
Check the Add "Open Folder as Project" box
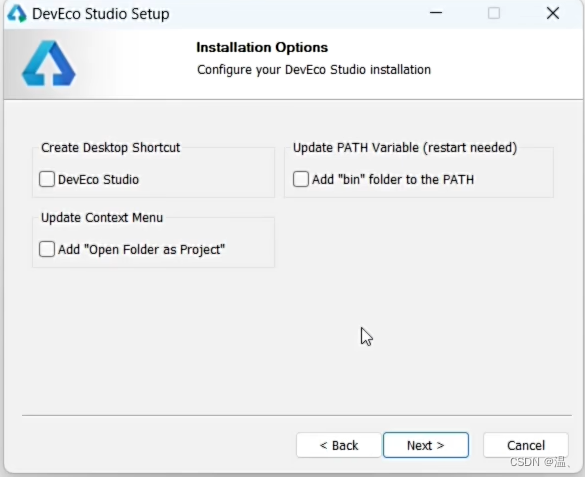click(x=47, y=249)
